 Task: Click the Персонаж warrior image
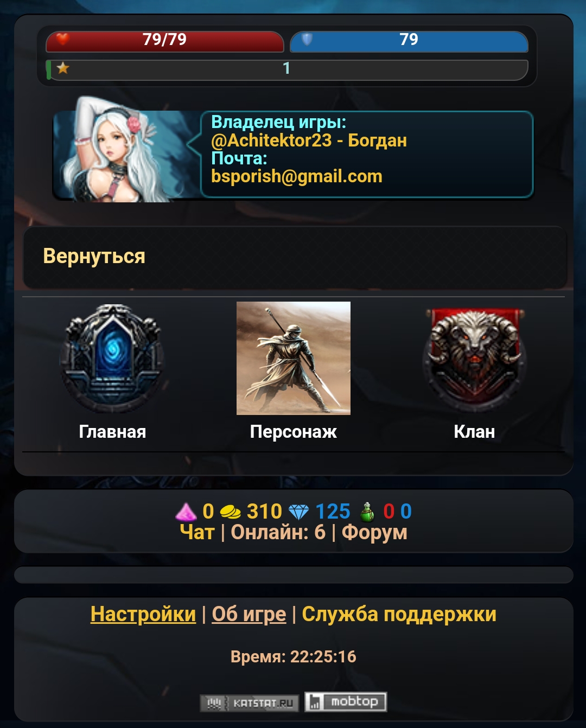(294, 358)
